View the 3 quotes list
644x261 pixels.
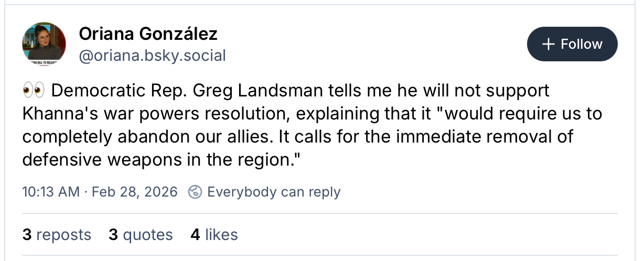tap(141, 234)
